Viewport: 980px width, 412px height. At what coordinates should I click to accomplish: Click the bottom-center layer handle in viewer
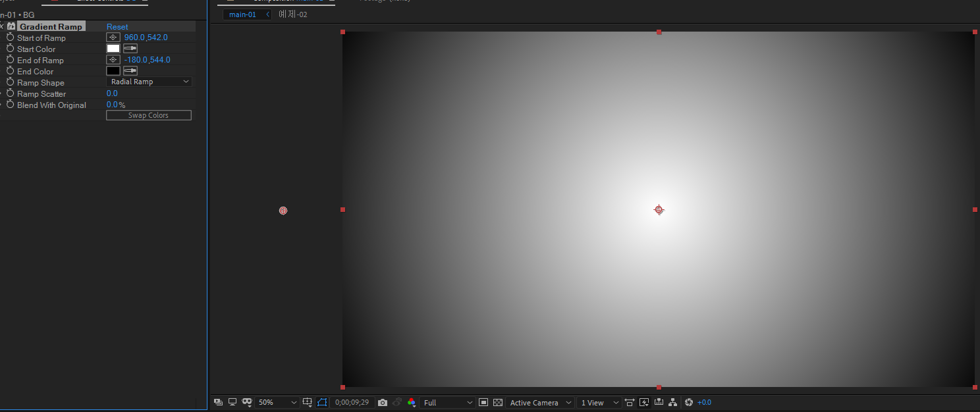click(x=659, y=387)
